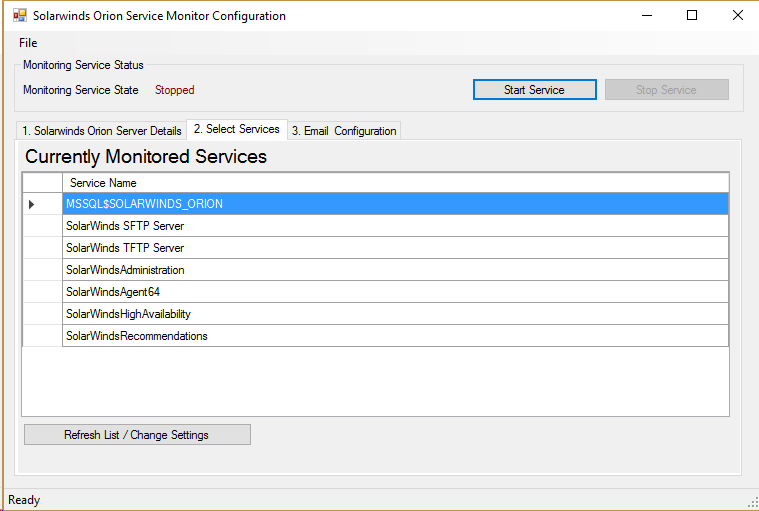759x511 pixels.
Task: Click the Service Name column header
Action: 395,183
